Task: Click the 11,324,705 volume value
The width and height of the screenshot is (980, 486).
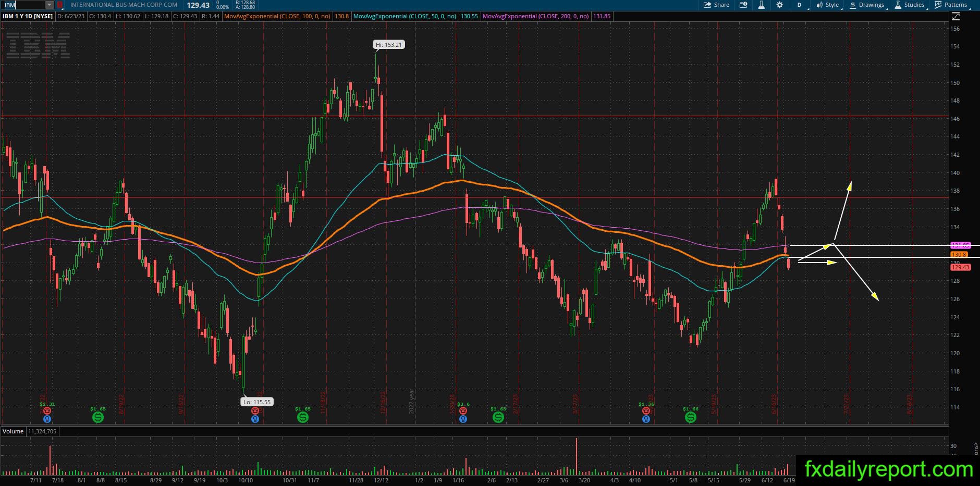Action: [x=42, y=431]
